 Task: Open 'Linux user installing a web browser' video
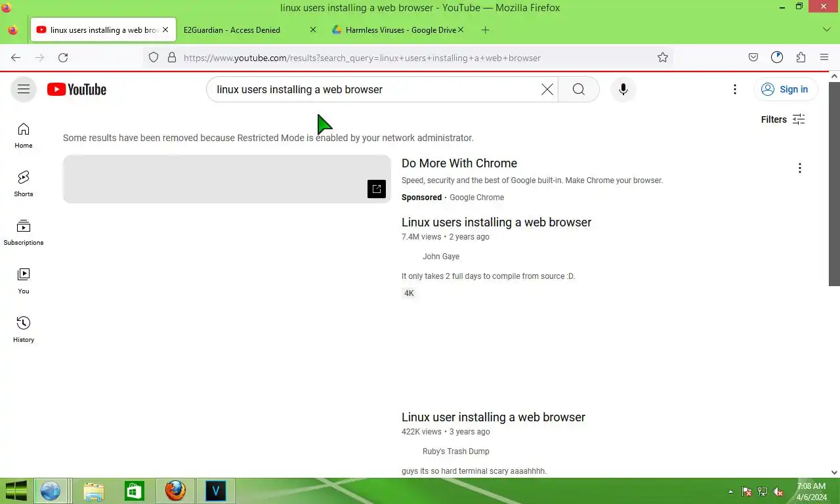click(x=493, y=417)
